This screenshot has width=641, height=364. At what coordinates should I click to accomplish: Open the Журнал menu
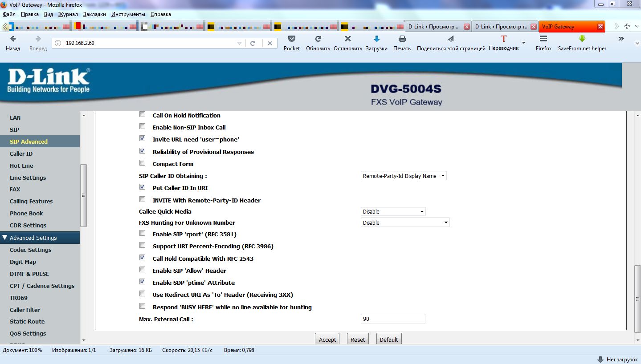pyautogui.click(x=68, y=14)
